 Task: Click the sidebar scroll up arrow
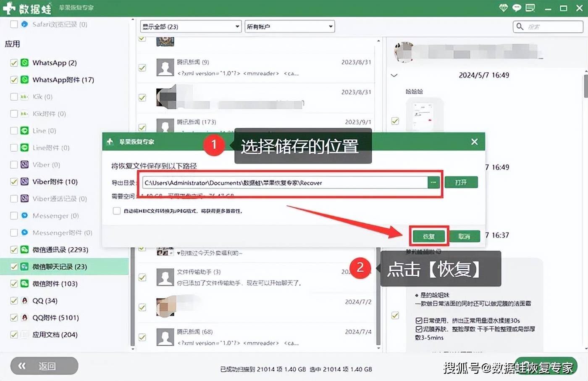pos(133,20)
